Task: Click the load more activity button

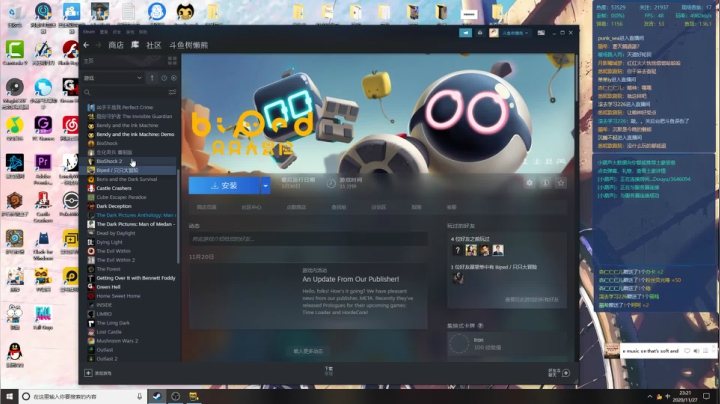Action: coord(308,351)
